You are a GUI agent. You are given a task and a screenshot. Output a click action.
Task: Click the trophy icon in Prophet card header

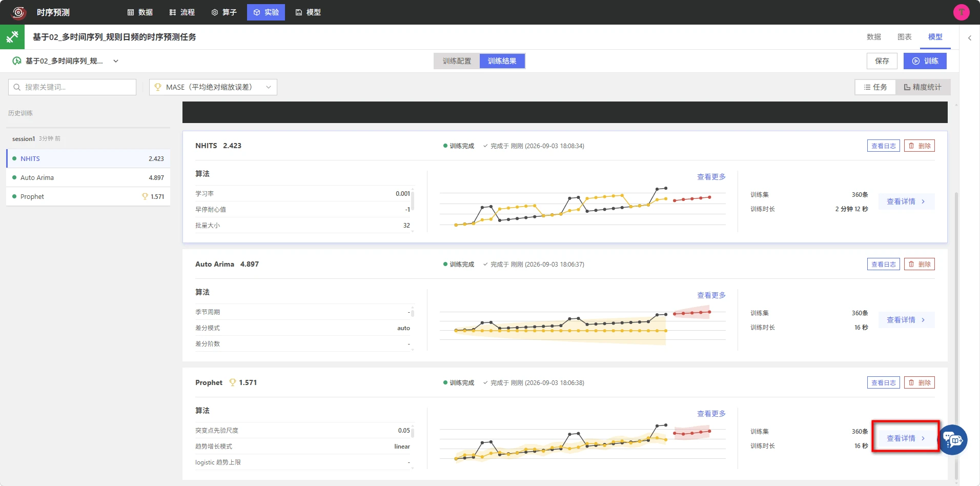232,382
